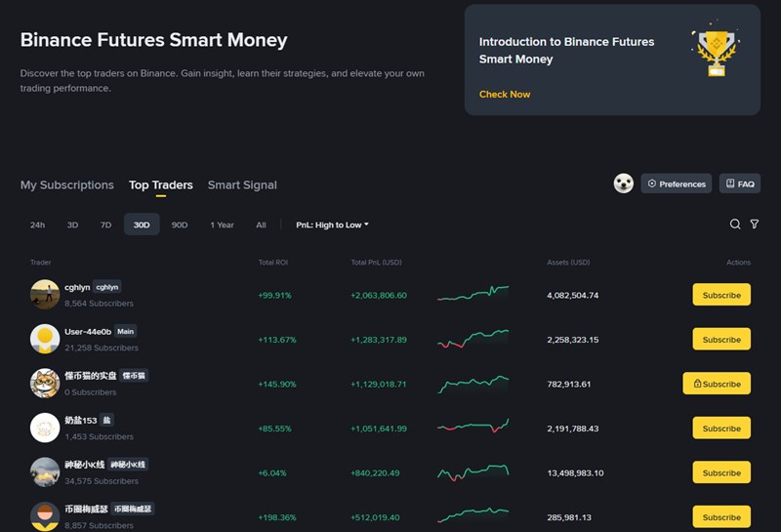781x532 pixels.
Task: Click the user profile avatar near Preferences
Action: [624, 184]
